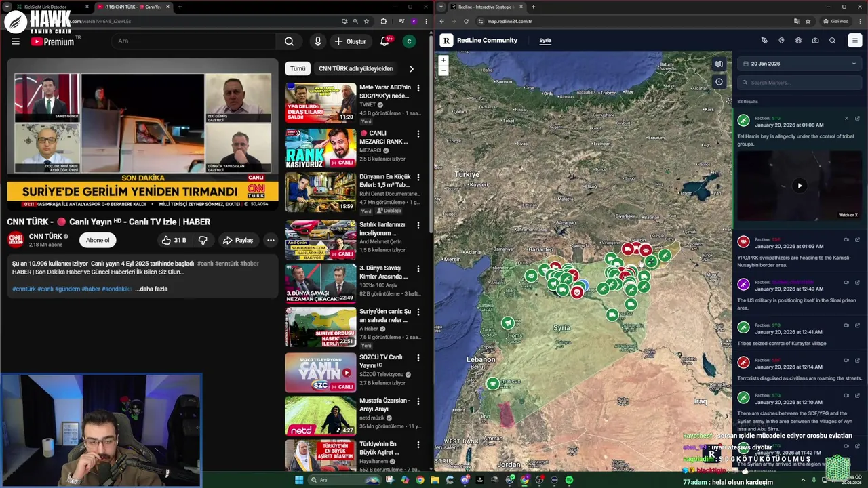The height and width of the screenshot is (488, 868).
Task: Focus the Search Markers field
Action: [x=800, y=83]
